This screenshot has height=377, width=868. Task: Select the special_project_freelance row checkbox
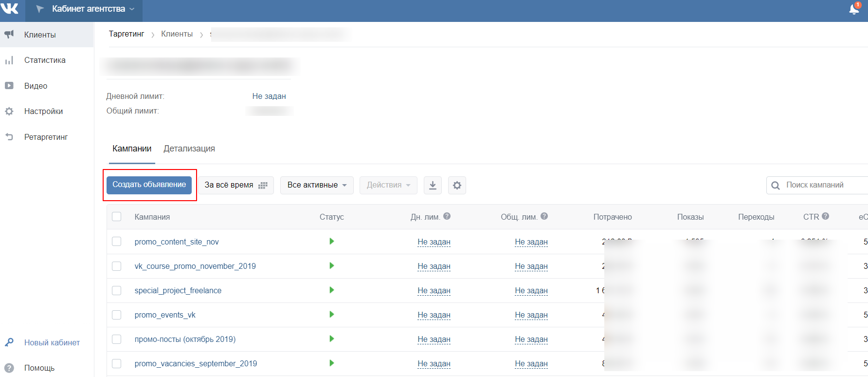(117, 290)
